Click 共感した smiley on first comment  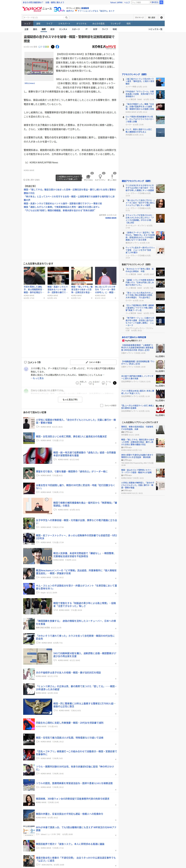[x=78, y=383]
